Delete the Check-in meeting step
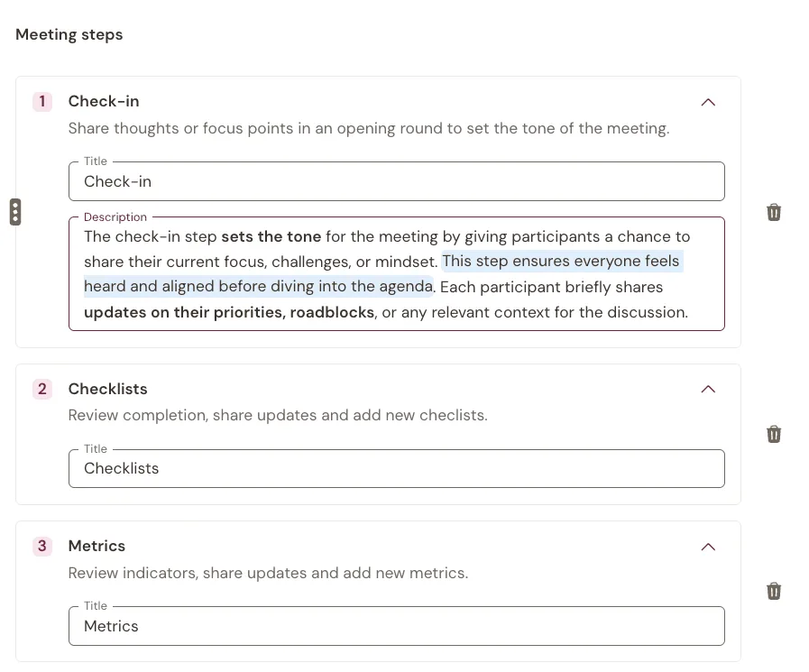809x672 pixels. 774,212
